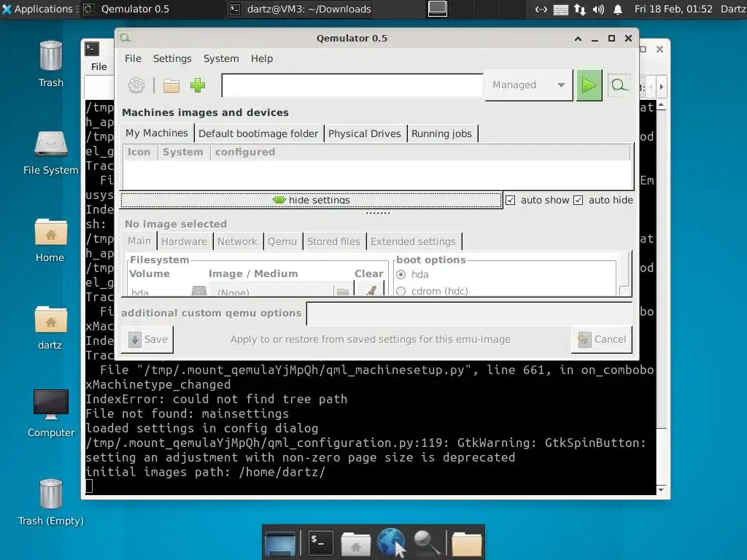Browse for hda image file icon
Screen dimensions: 747x560
(x=343, y=292)
